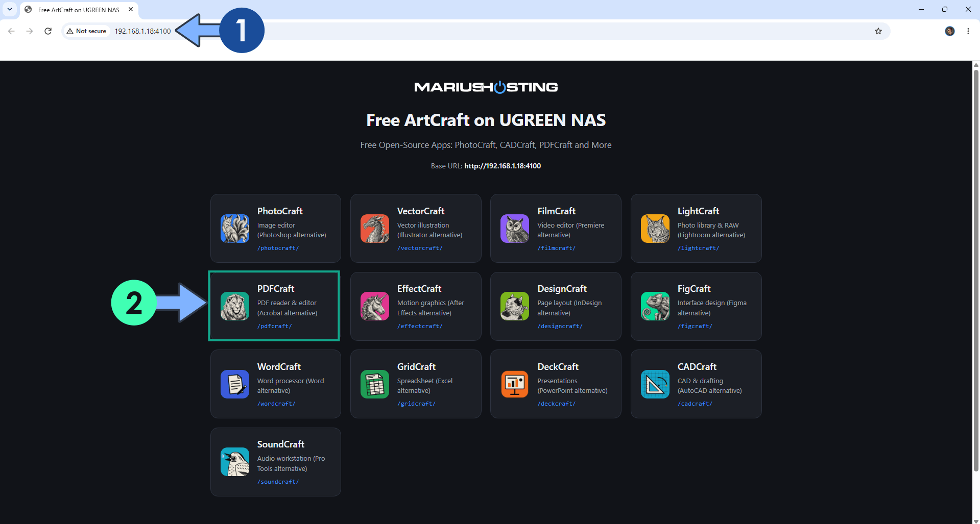The image size is (980, 524).
Task: Open the Chrome three-dot menu
Action: pyautogui.click(x=968, y=31)
